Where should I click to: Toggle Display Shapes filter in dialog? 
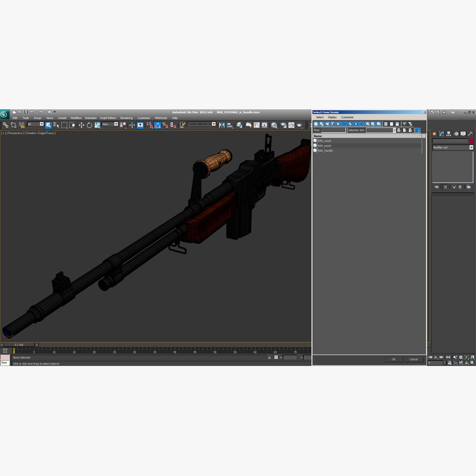pos(322,124)
